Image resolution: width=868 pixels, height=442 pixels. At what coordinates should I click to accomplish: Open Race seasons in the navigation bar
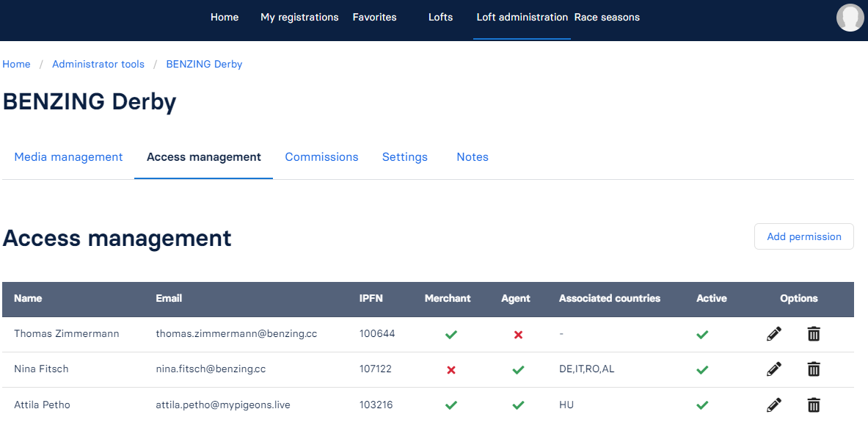tap(607, 17)
